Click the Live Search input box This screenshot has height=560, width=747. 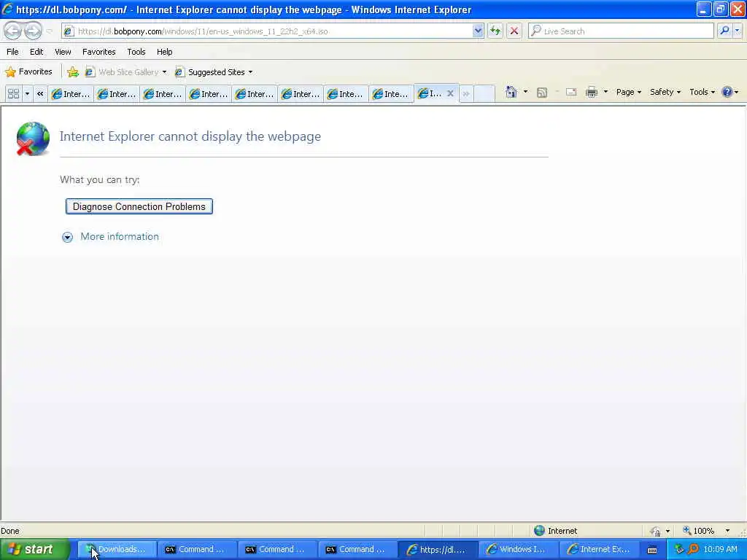click(622, 31)
